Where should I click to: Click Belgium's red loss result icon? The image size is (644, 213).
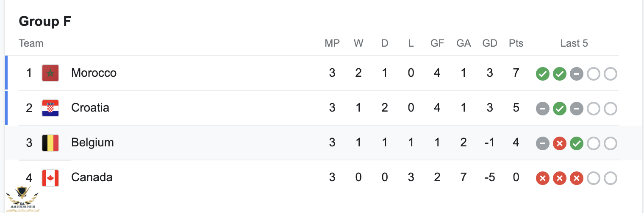(559, 144)
